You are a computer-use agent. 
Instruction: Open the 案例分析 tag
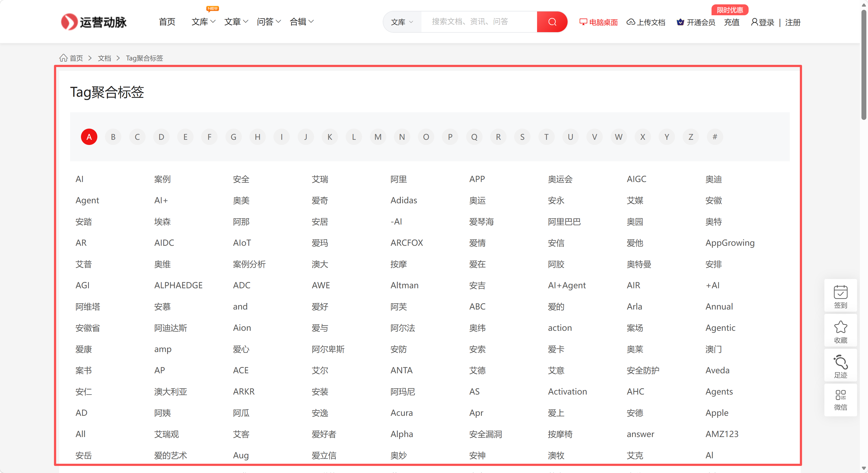coord(249,264)
